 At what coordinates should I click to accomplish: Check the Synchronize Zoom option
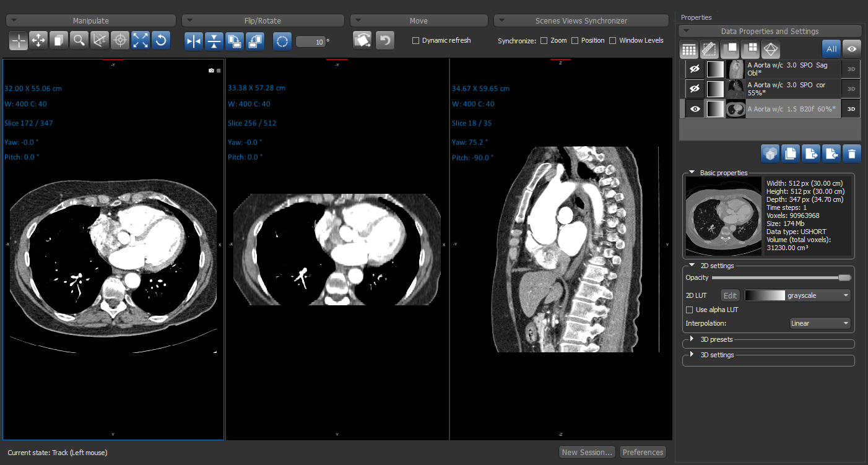tap(544, 41)
